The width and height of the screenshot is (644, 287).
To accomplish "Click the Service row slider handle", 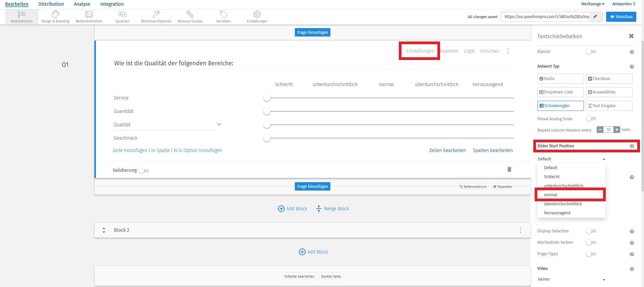I will pos(267,98).
